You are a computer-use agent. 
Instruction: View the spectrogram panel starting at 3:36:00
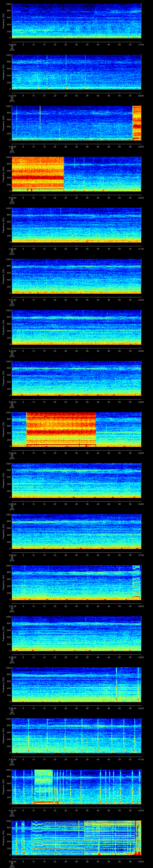pos(76,532)
